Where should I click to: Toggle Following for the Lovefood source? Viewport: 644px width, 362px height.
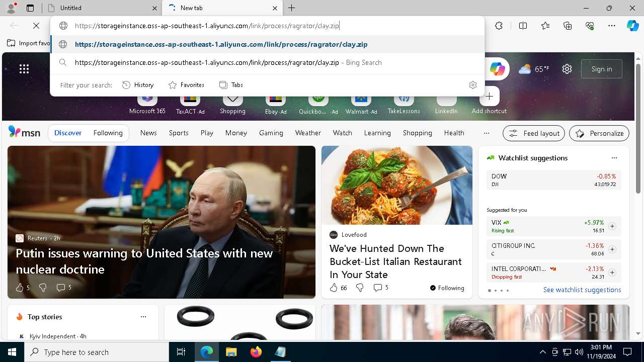[447, 288]
